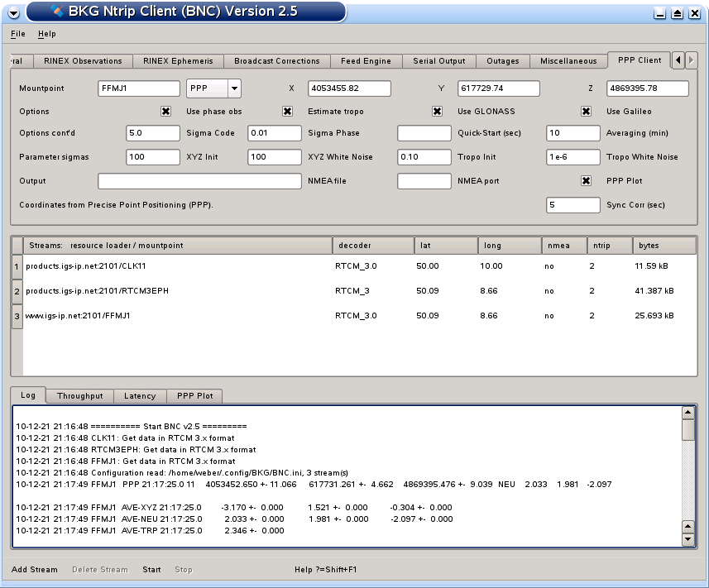Click the log scrollbar down arrow at bottom

point(687,539)
